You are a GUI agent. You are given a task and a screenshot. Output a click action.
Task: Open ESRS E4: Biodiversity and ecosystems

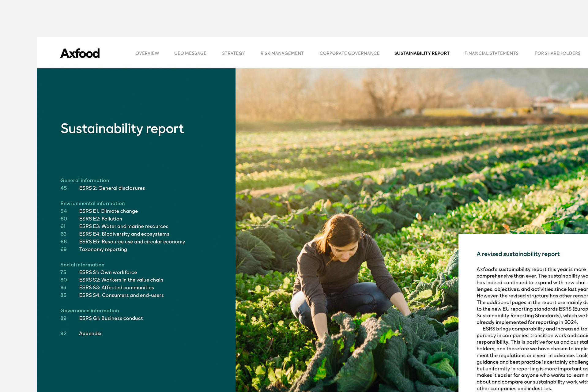coord(124,234)
